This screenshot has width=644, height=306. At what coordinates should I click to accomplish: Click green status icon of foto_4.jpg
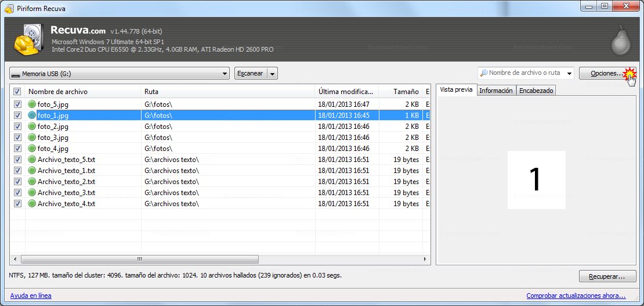(x=32, y=149)
